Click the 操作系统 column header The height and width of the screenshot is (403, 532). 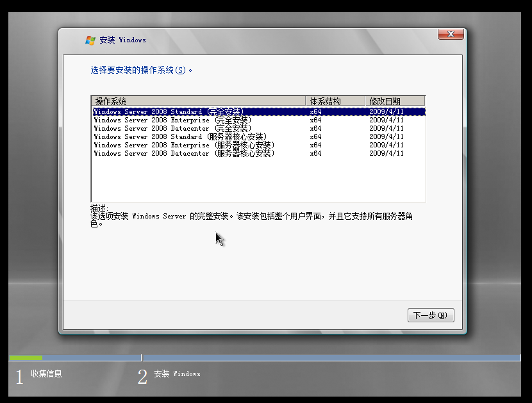[x=199, y=101]
